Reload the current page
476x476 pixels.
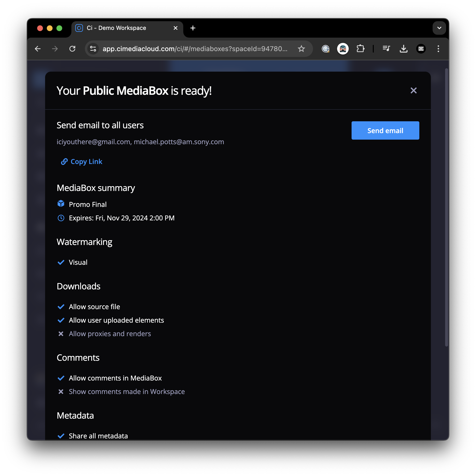(72, 49)
